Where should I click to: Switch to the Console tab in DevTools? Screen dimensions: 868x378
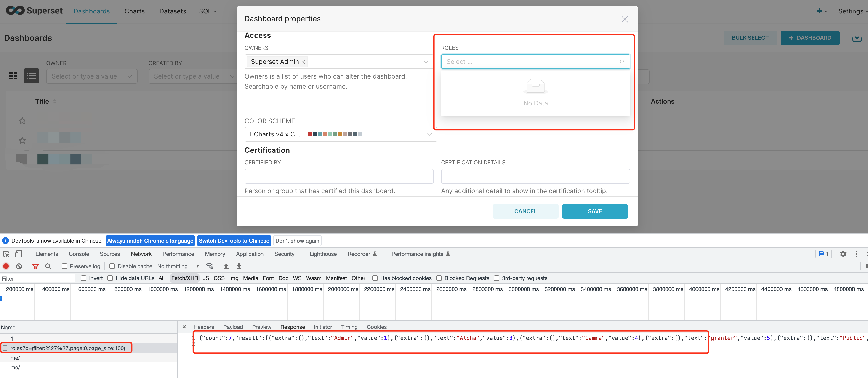(79, 254)
